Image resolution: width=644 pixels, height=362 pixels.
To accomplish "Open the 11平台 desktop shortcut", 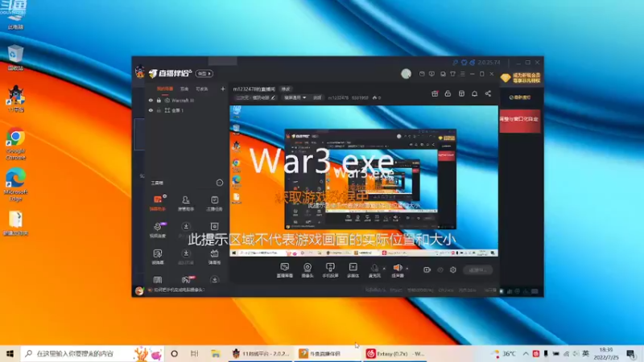I will [15, 99].
